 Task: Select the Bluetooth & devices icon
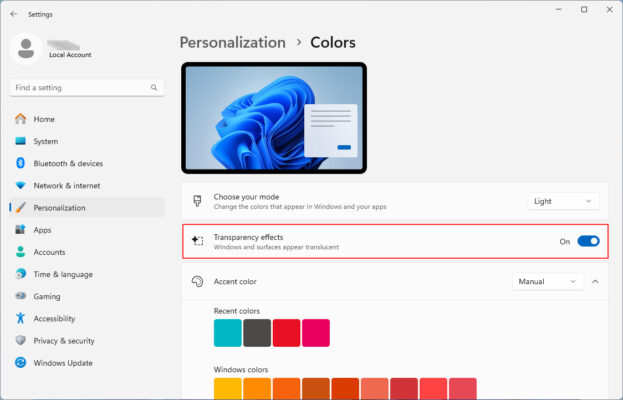click(x=20, y=163)
